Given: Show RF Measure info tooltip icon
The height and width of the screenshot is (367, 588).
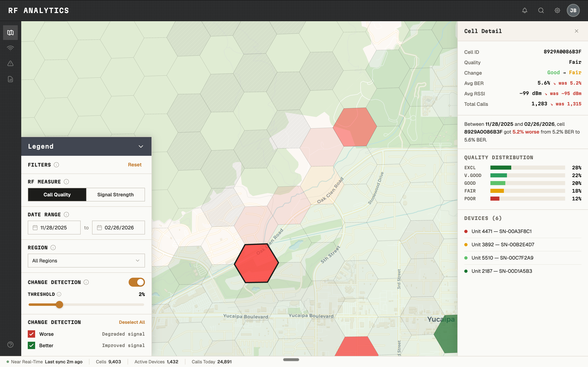Looking at the screenshot, I should pos(66,181).
